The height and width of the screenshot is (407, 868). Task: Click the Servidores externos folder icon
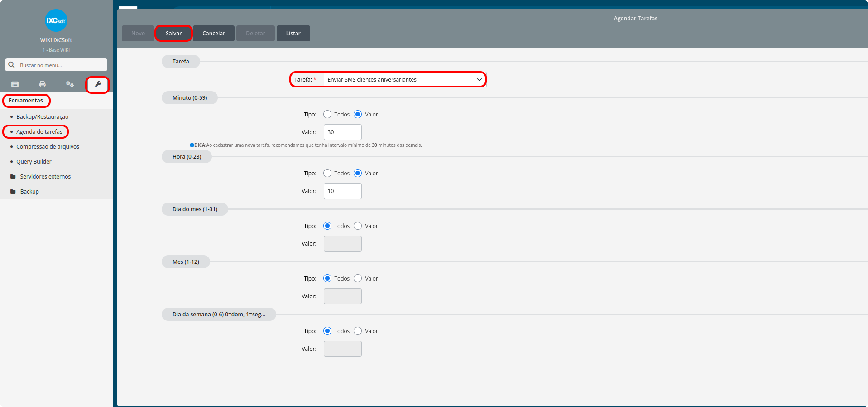tap(13, 176)
